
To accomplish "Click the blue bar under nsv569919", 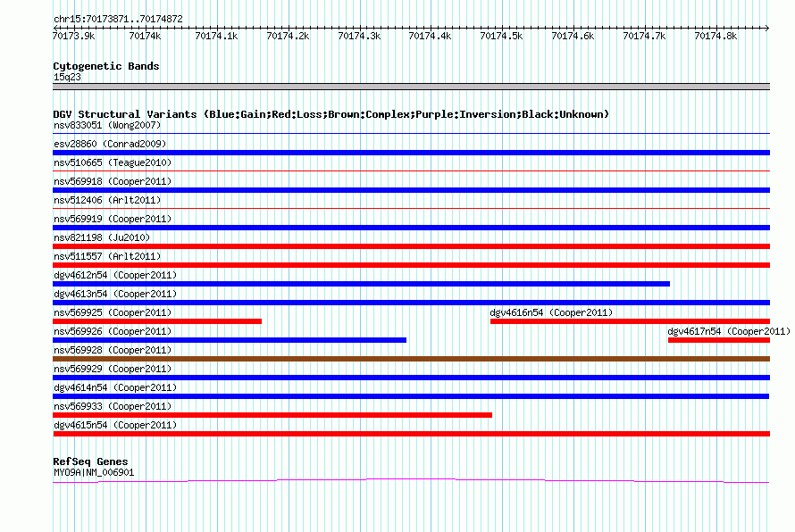I will click(411, 228).
